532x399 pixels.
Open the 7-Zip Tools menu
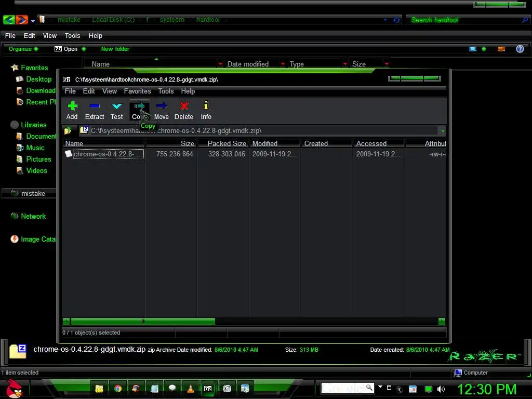[x=166, y=91]
